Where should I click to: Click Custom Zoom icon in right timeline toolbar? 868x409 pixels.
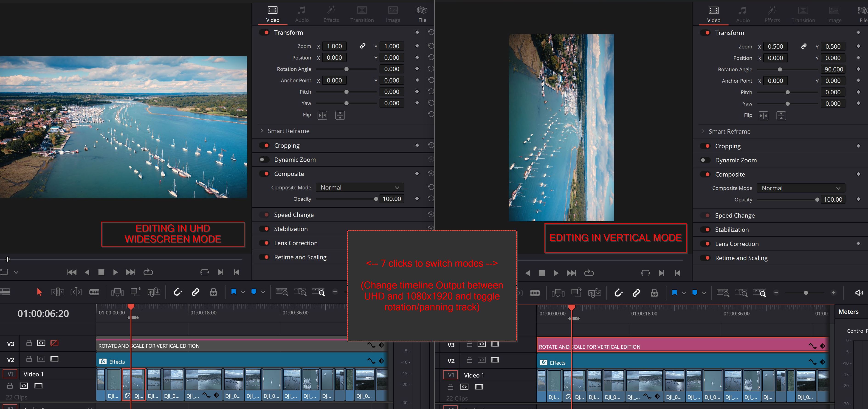(760, 293)
